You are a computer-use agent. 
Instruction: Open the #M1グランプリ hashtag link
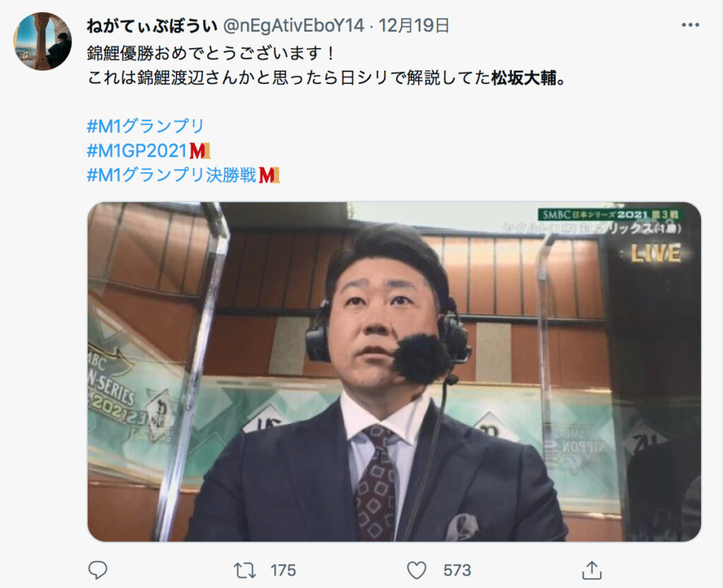145,126
